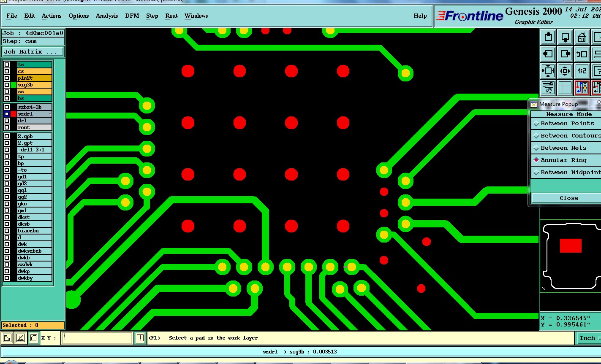Click the pan left arrow icon
This screenshot has height=364, width=601.
(548, 54)
